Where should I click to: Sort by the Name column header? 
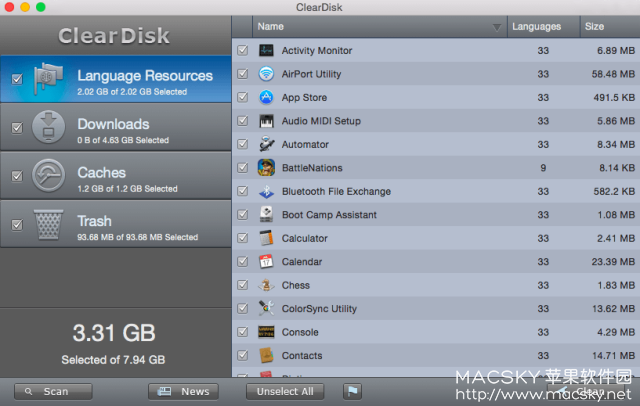[380, 27]
